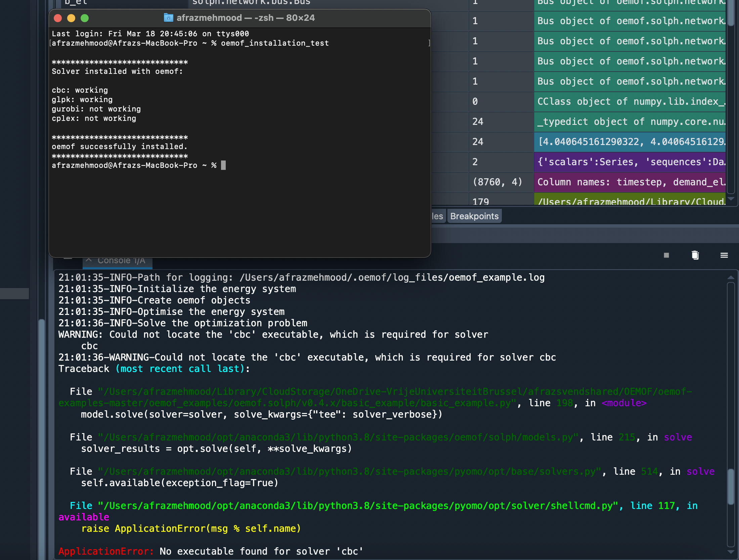Expand the Terminal window with the green button
Image resolution: width=739 pixels, height=560 pixels.
[x=85, y=18]
